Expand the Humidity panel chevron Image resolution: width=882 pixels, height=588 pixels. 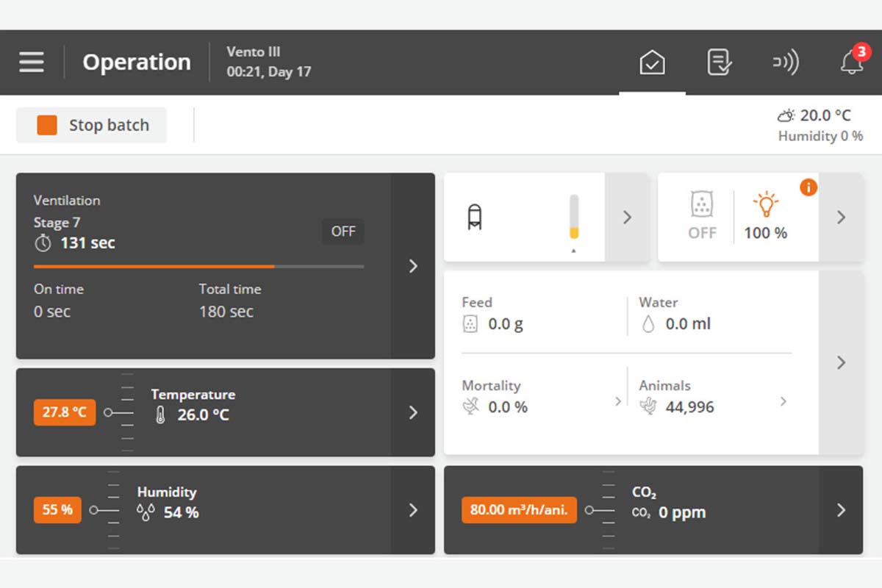(x=413, y=510)
